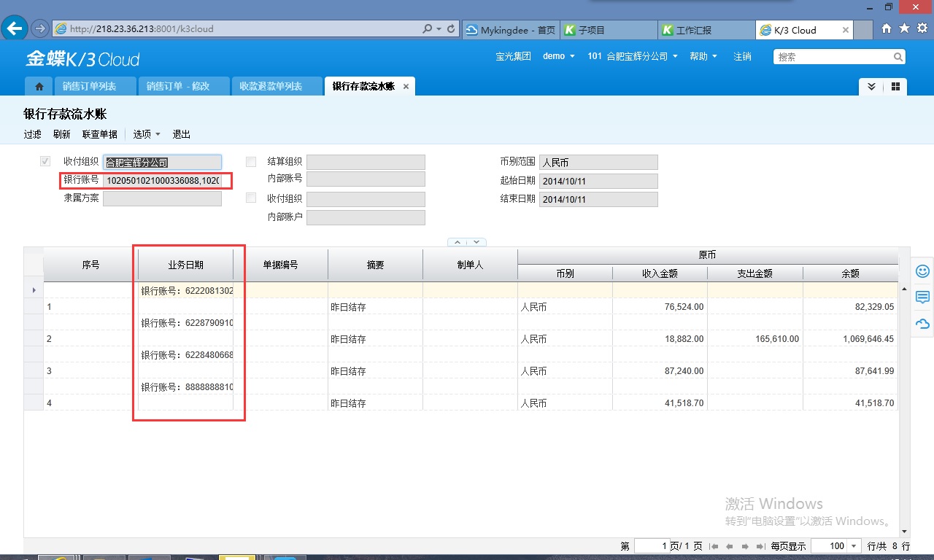Toggle the lower 收付组织 checkbox

(251, 198)
